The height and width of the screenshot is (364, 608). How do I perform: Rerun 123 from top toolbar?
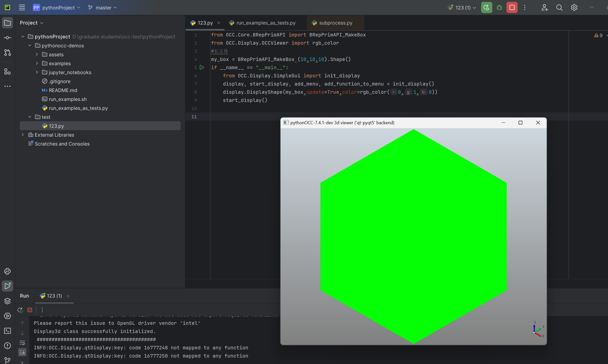click(x=487, y=7)
